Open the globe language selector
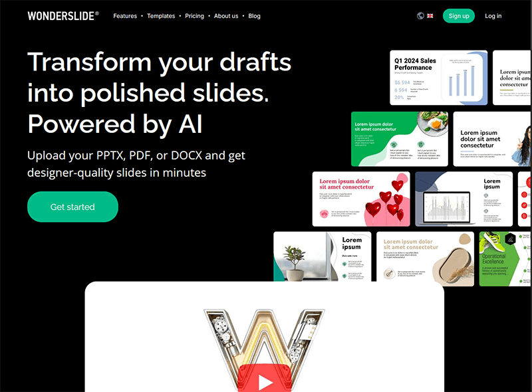Image resolution: width=532 pixels, height=392 pixels. point(420,15)
